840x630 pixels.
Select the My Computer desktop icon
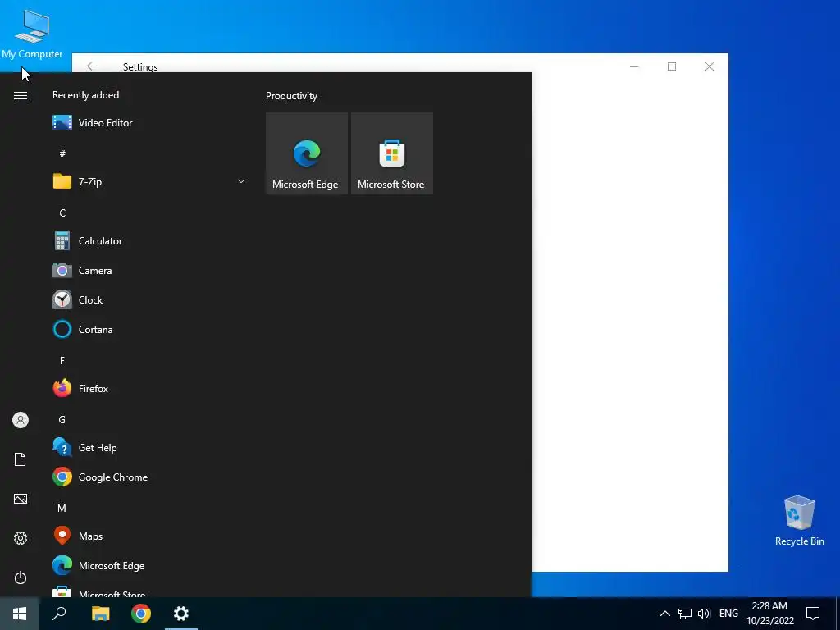point(32,33)
